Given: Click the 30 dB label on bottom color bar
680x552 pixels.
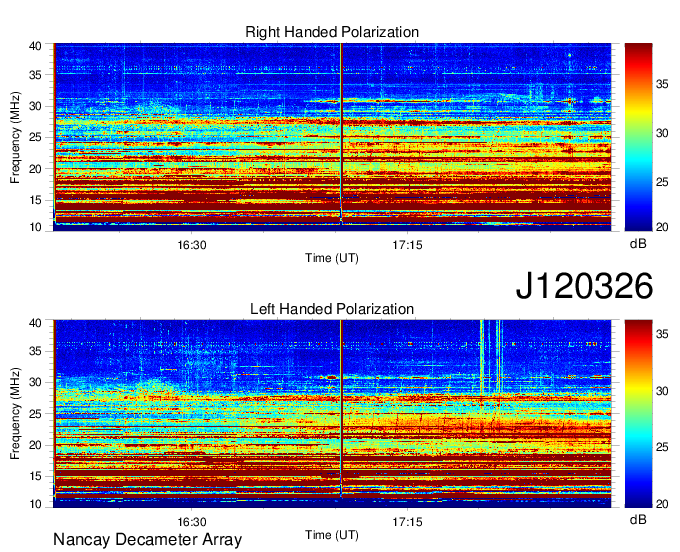Looking at the screenshot, I should 662,391.
